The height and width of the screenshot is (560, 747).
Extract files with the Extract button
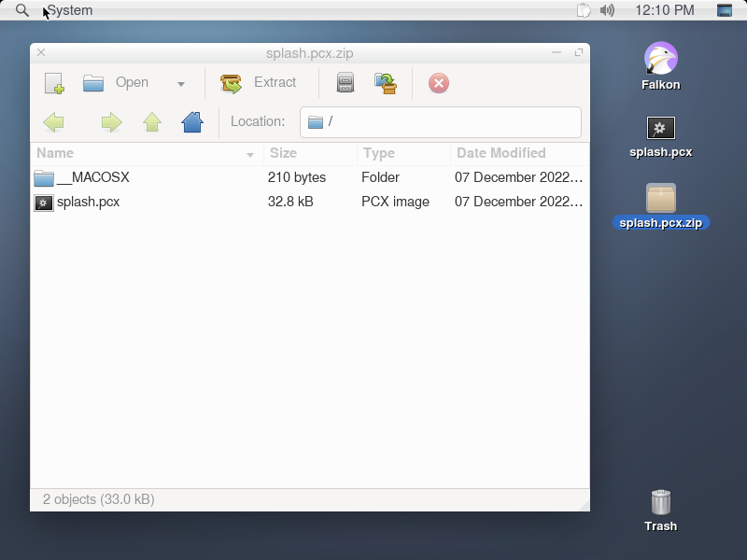[x=259, y=83]
